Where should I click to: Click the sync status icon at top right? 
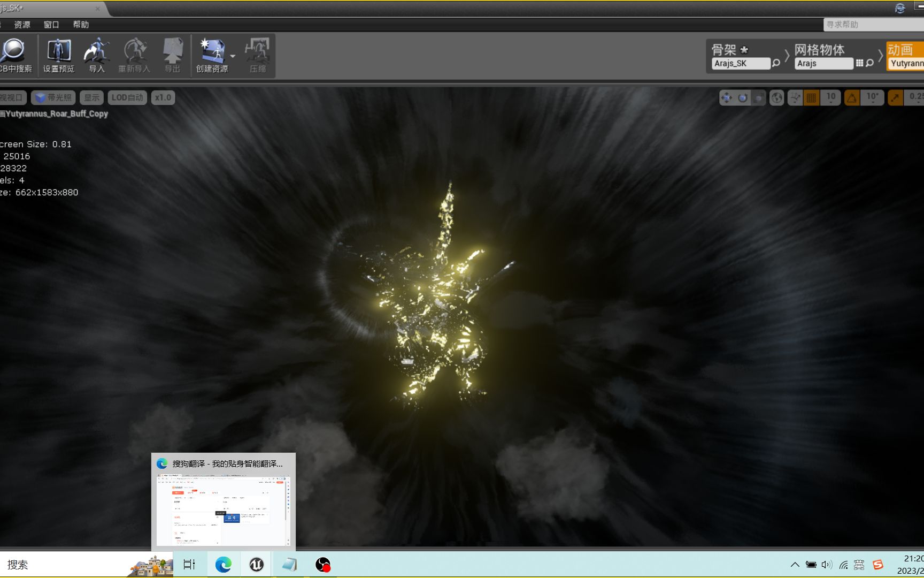click(900, 8)
